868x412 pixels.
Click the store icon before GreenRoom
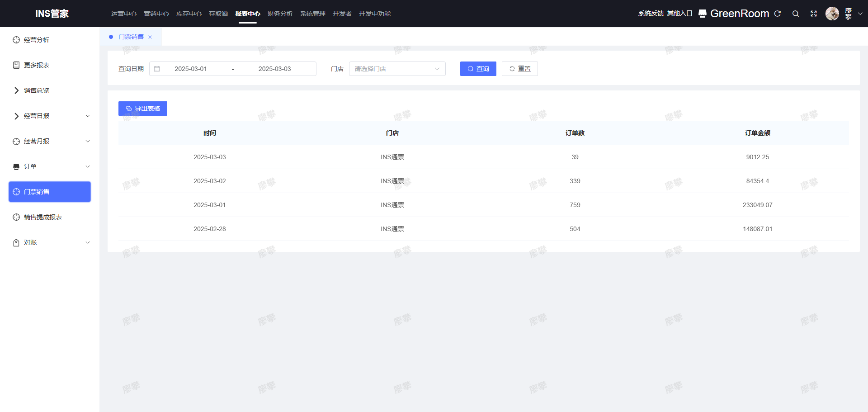click(x=703, y=14)
